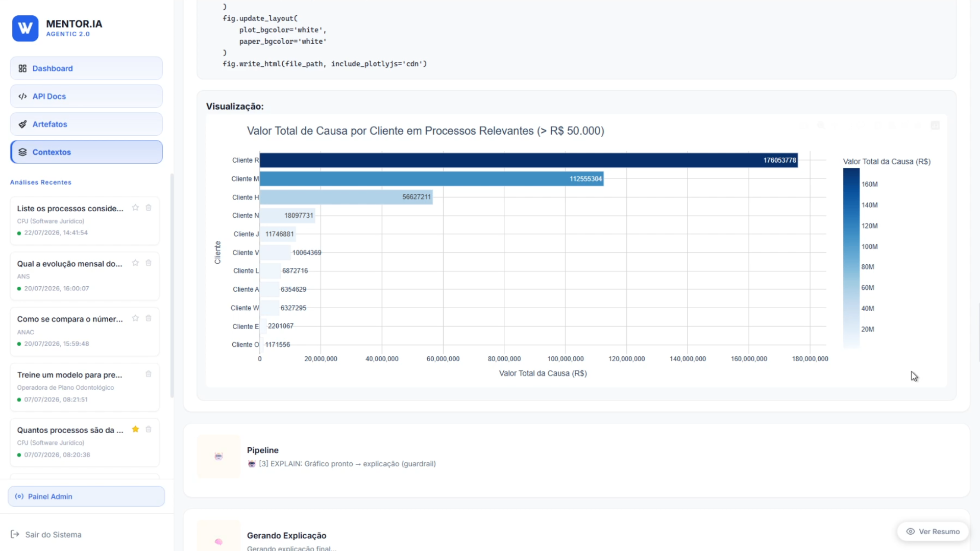Click the 'Cliente L' axis label
This screenshot has height=551, width=980.
coord(246,271)
